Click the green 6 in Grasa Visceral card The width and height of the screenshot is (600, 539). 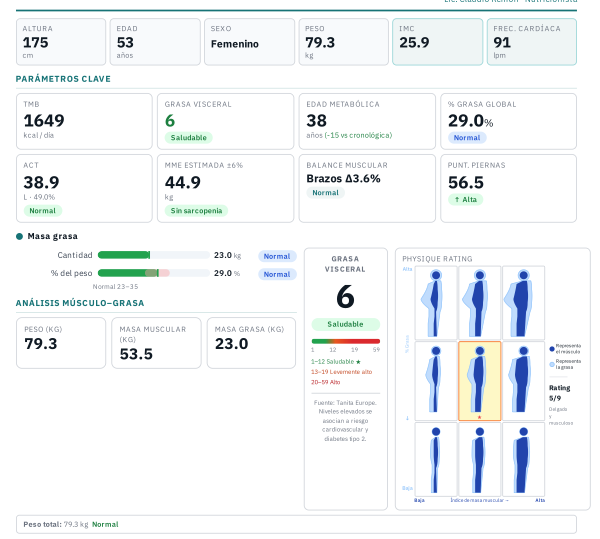(x=170, y=121)
